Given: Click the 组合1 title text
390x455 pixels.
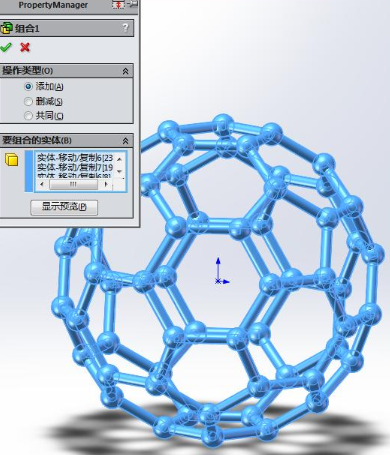Looking at the screenshot, I should point(27,28).
